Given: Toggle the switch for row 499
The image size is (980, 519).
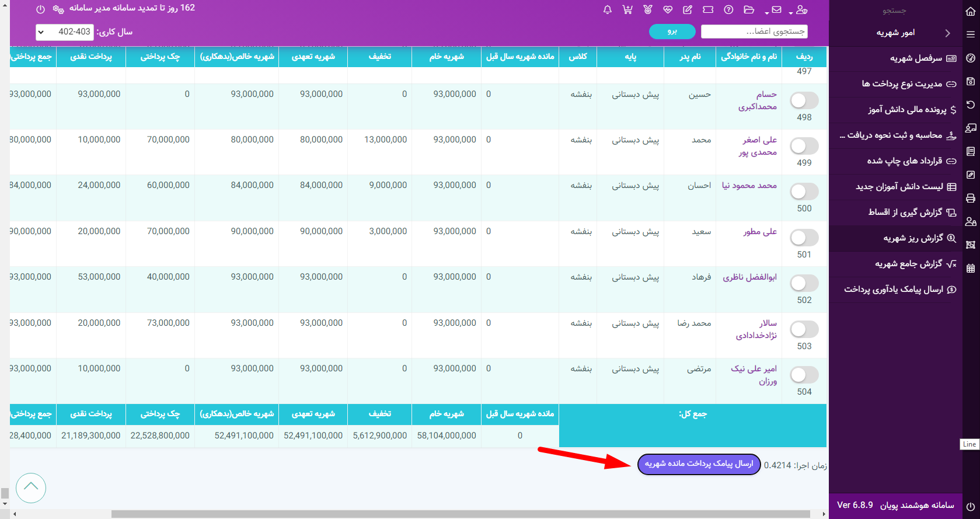Looking at the screenshot, I should (804, 146).
